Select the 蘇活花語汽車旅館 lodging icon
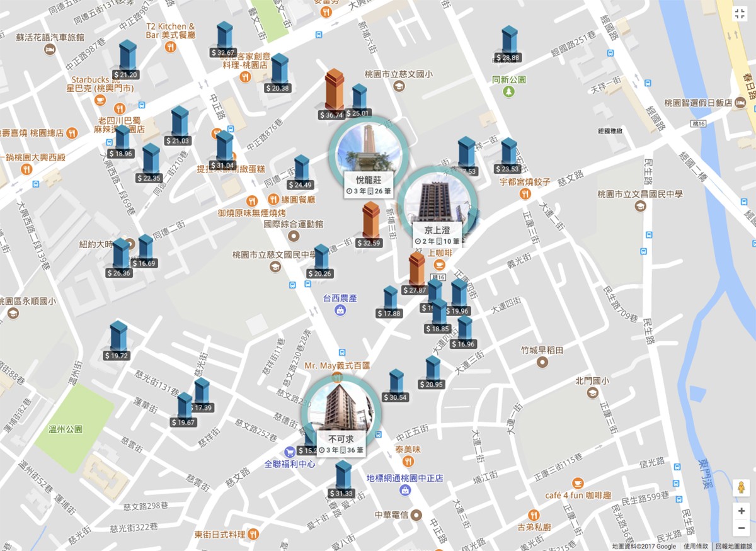The width and height of the screenshot is (756, 551). coord(49,49)
